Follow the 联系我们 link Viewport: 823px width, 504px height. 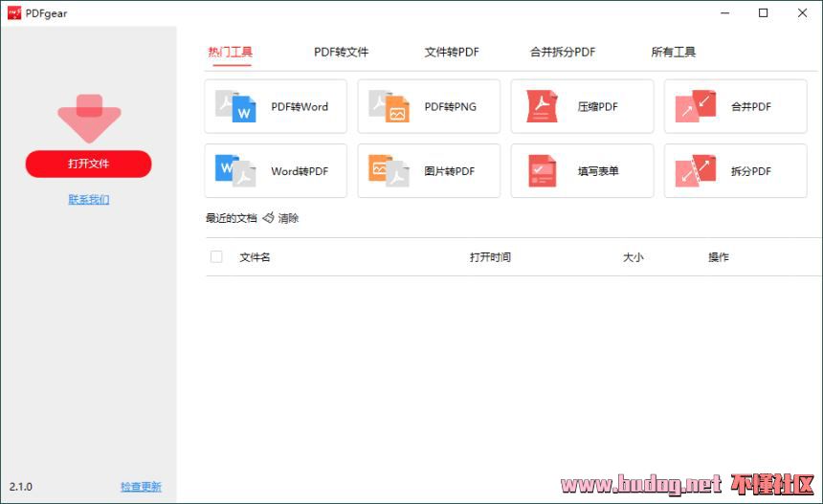click(89, 199)
